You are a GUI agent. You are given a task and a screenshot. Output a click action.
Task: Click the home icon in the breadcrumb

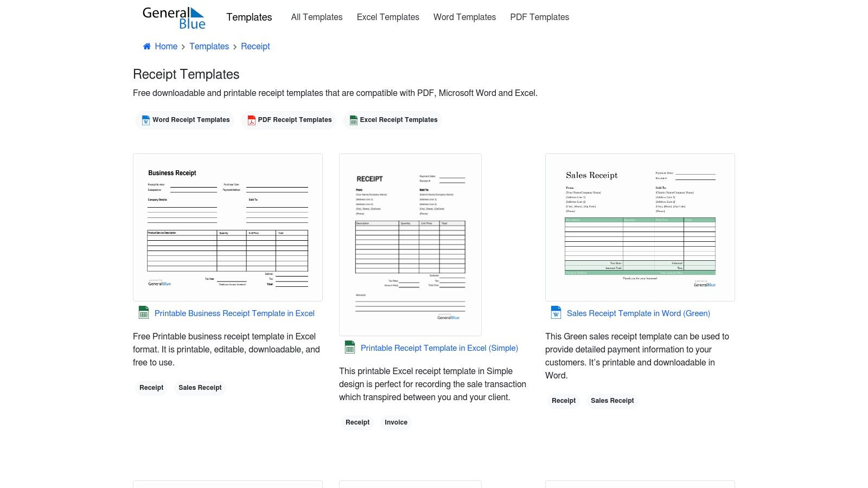click(146, 46)
